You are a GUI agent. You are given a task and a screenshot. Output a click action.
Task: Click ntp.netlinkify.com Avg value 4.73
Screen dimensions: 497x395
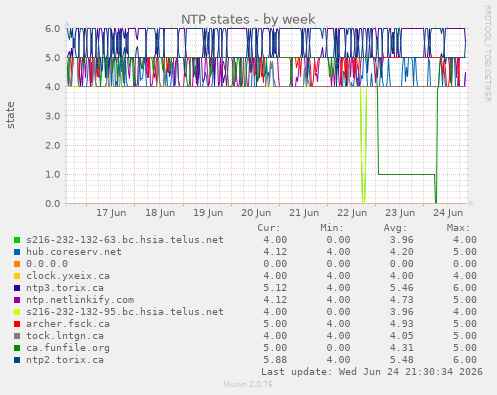[x=401, y=300]
